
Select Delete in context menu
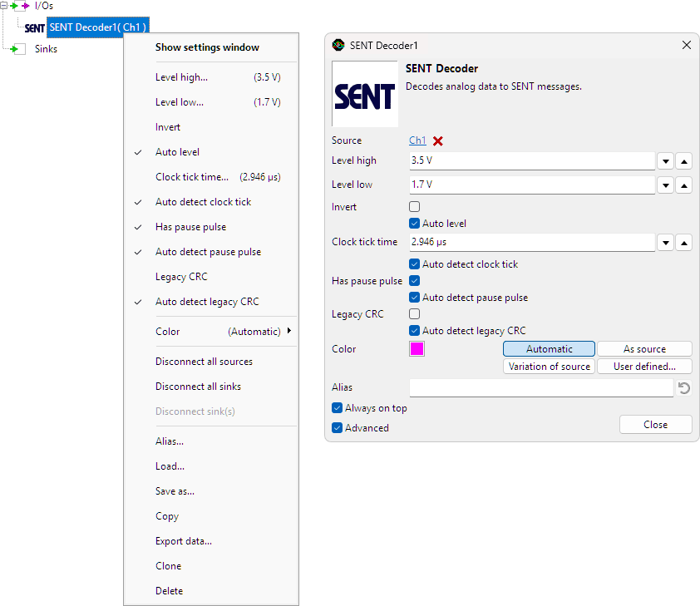click(211, 591)
